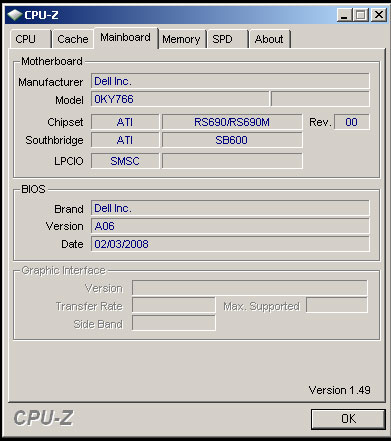This screenshot has width=391, height=441.
Task: Minimize the CPU-Z window
Action: tap(343, 15)
